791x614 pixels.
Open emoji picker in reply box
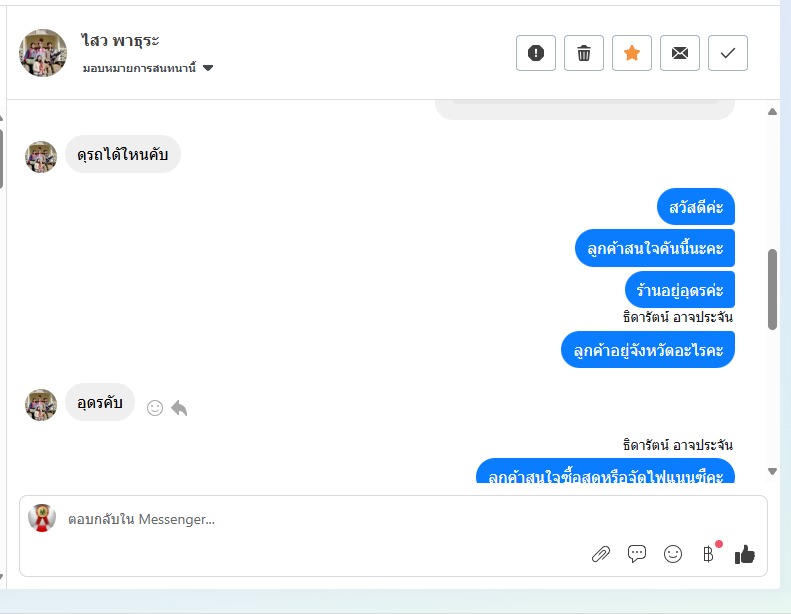coord(672,554)
